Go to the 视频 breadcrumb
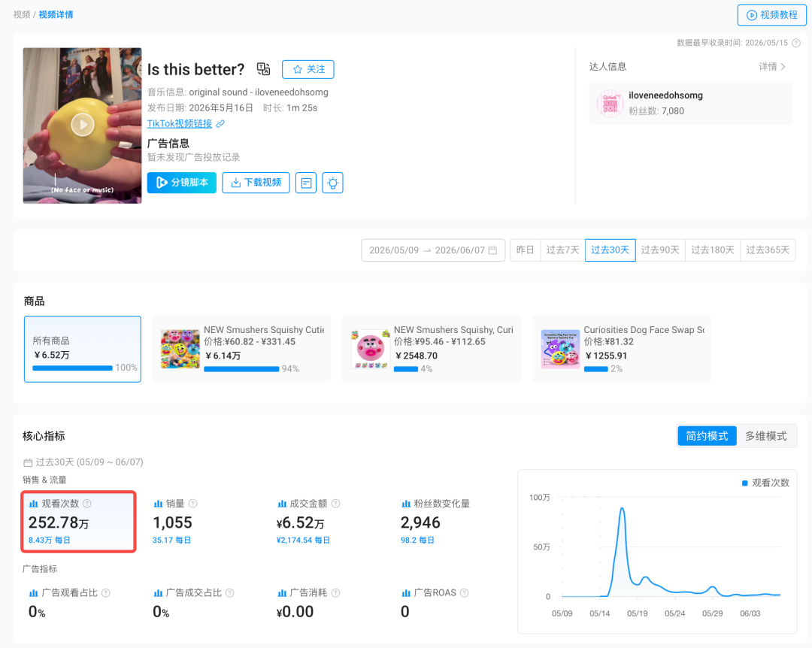Screen dimensions: 812x648 coord(22,14)
